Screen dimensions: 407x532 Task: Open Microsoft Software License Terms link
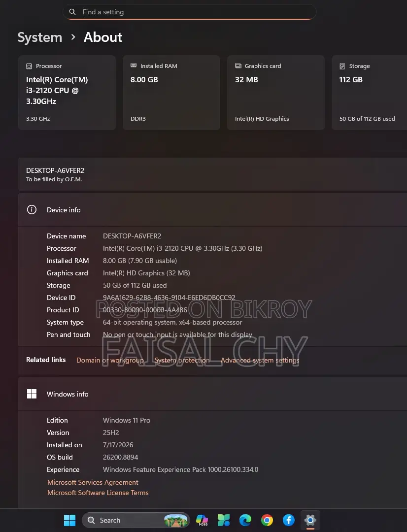click(98, 493)
